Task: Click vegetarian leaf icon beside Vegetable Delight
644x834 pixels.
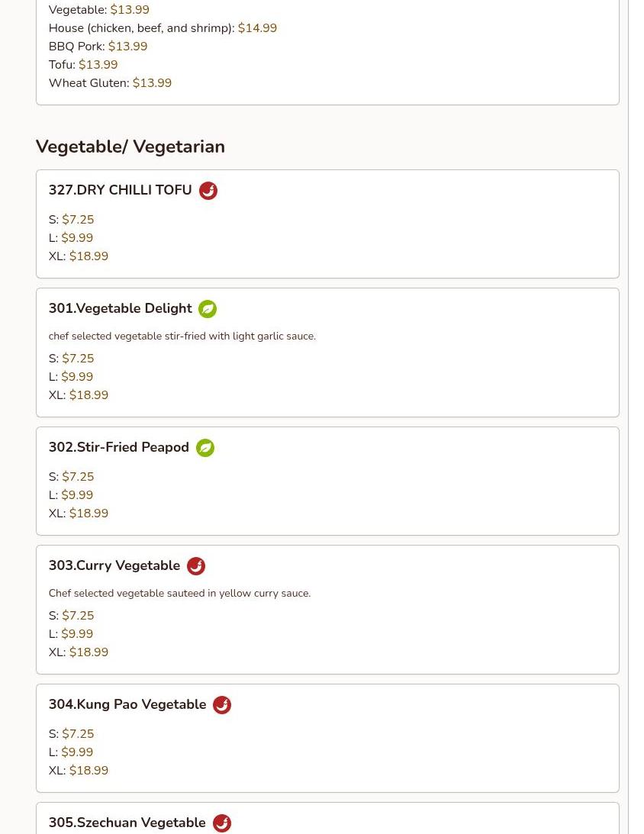Action: tap(208, 309)
